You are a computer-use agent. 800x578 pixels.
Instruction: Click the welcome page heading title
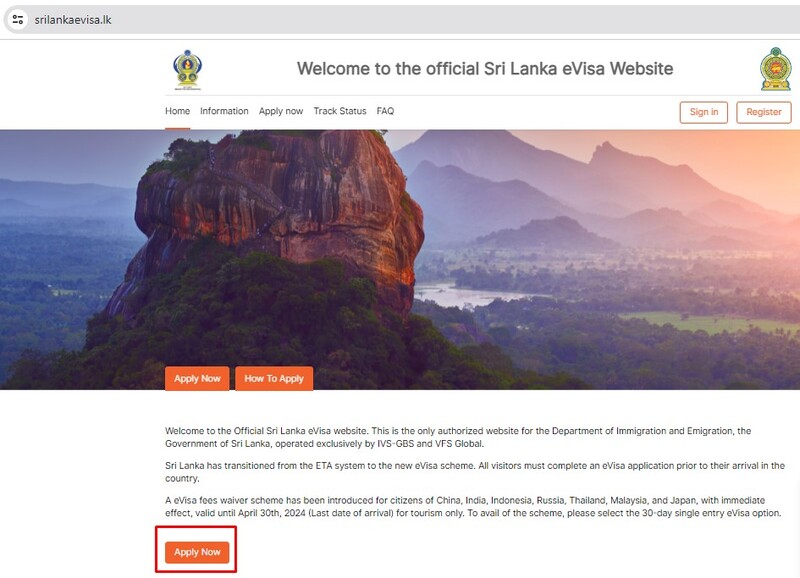pyautogui.click(x=485, y=68)
